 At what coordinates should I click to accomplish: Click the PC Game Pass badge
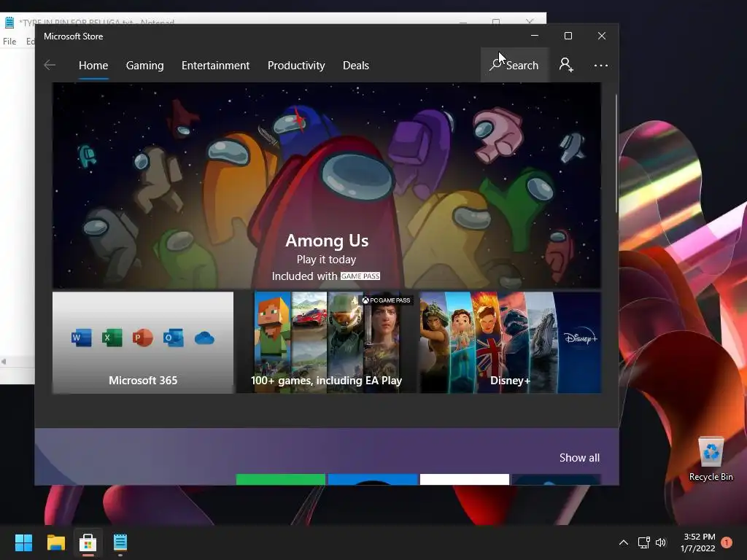point(386,300)
